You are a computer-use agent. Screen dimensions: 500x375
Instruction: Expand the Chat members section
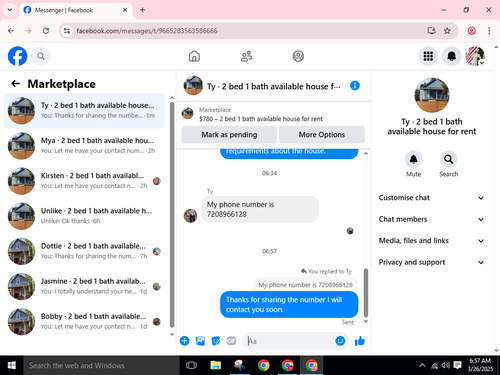[431, 219]
